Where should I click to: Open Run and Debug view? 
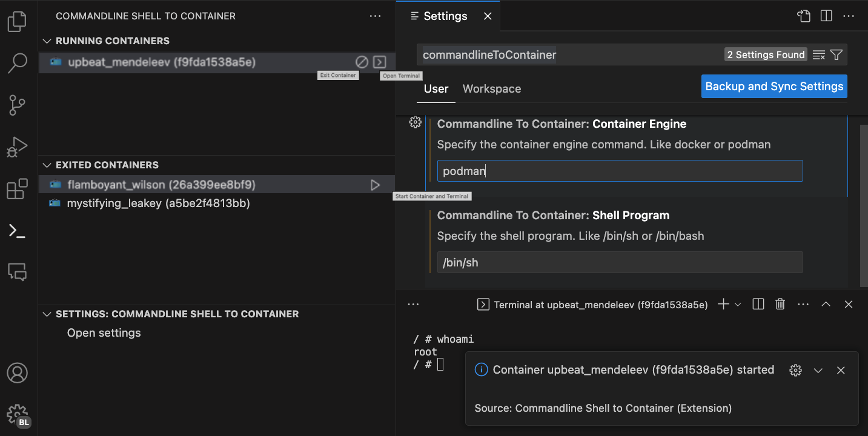(17, 147)
